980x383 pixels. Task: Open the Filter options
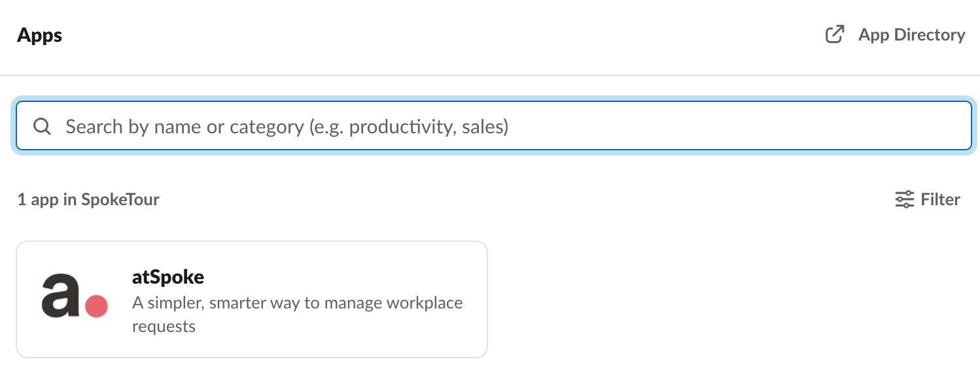(928, 199)
